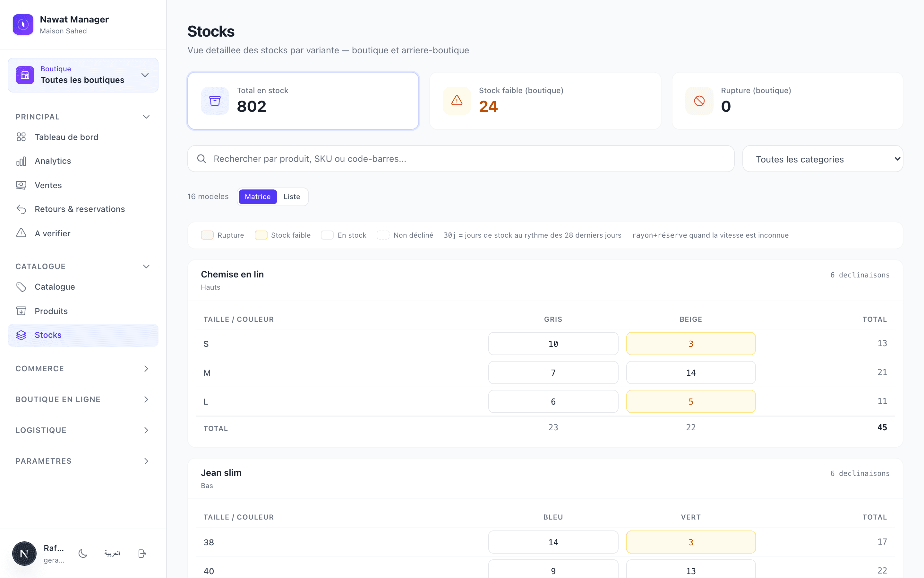The image size is (924, 578).
Task: Open the Analytics page
Action: click(x=83, y=161)
